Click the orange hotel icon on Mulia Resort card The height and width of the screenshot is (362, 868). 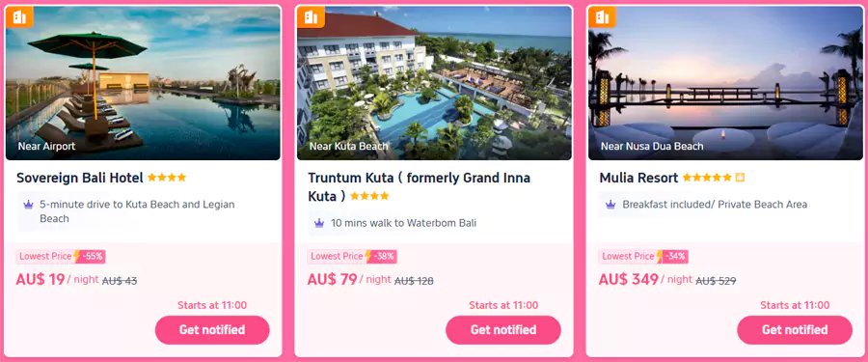click(602, 16)
